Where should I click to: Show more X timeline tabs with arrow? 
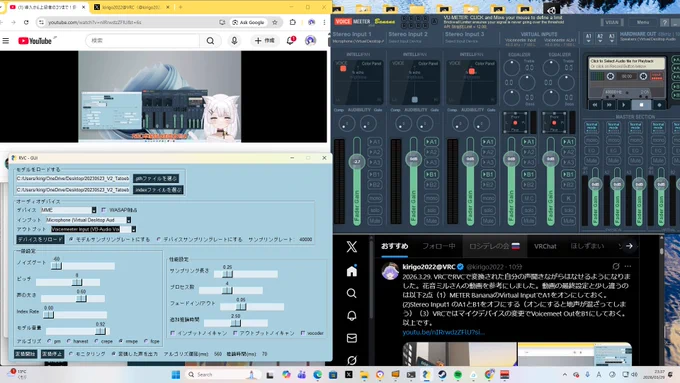[x=629, y=246]
